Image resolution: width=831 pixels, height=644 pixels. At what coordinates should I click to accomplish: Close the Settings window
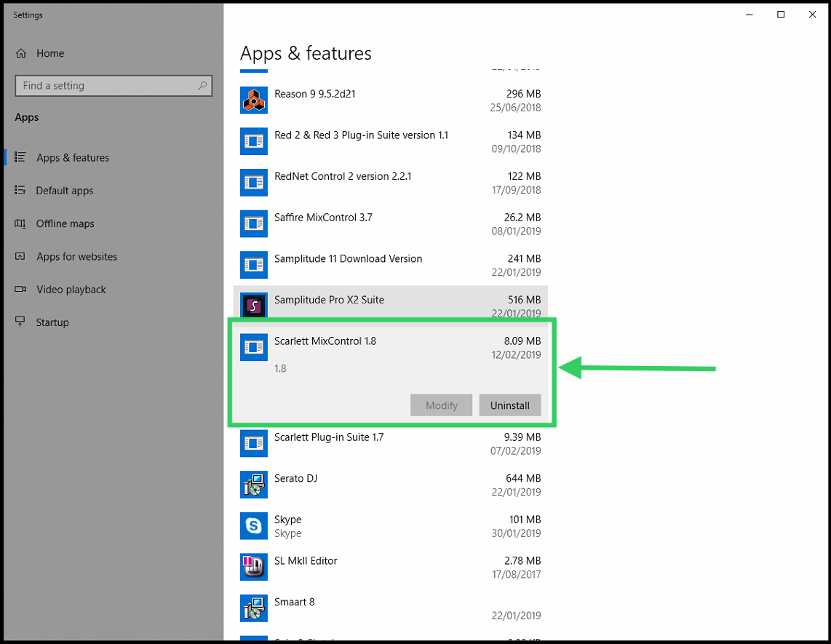tap(812, 15)
